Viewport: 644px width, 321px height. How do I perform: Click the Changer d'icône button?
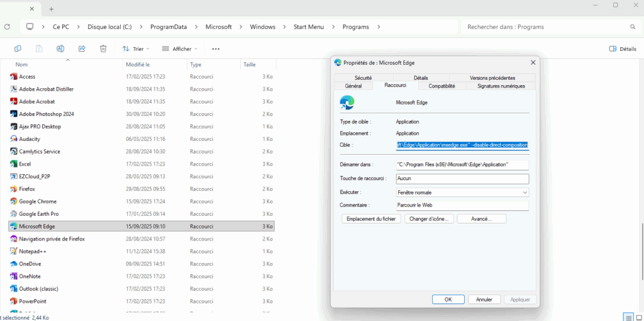tap(429, 219)
